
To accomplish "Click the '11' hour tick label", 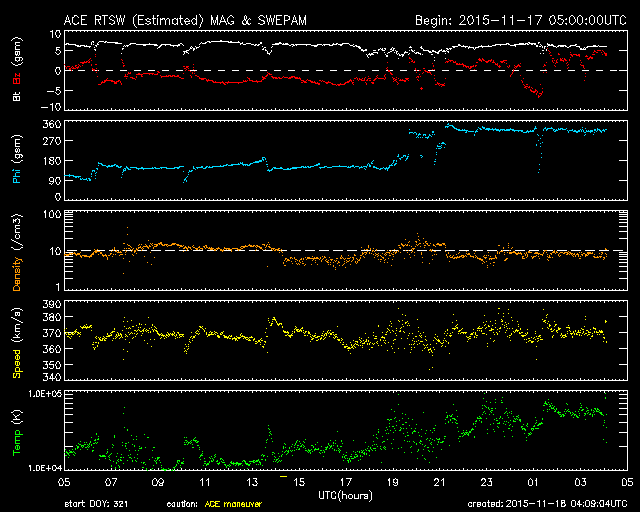I will coord(205,482).
